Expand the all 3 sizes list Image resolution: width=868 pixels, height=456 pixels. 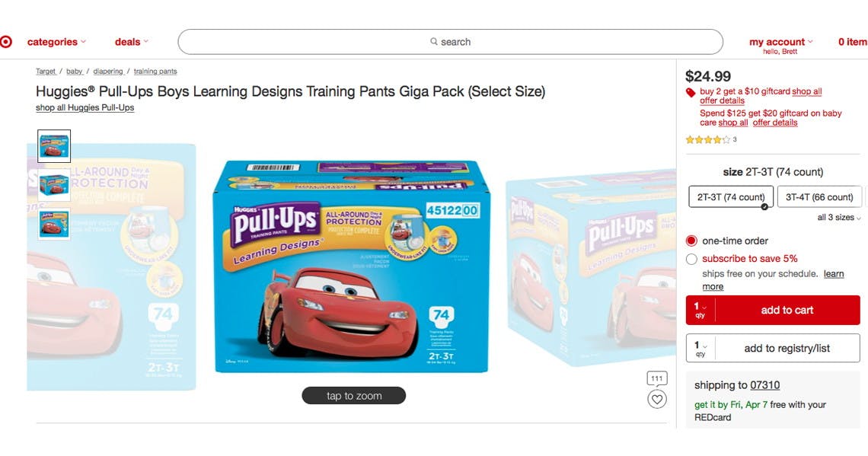(838, 218)
